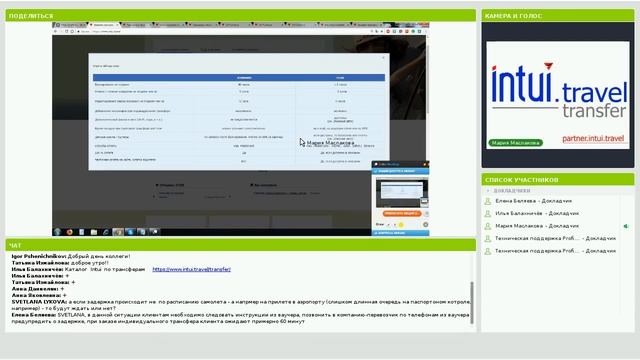Image resolution: width=640 pixels, height=360 pixels.
Task: Close the comparison table dialog
Action: 383,58
